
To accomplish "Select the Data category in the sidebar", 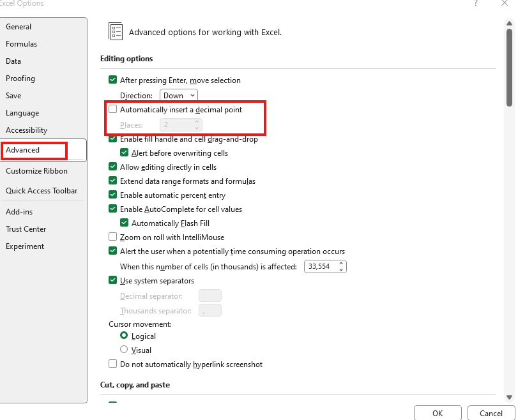I will pos(13,61).
